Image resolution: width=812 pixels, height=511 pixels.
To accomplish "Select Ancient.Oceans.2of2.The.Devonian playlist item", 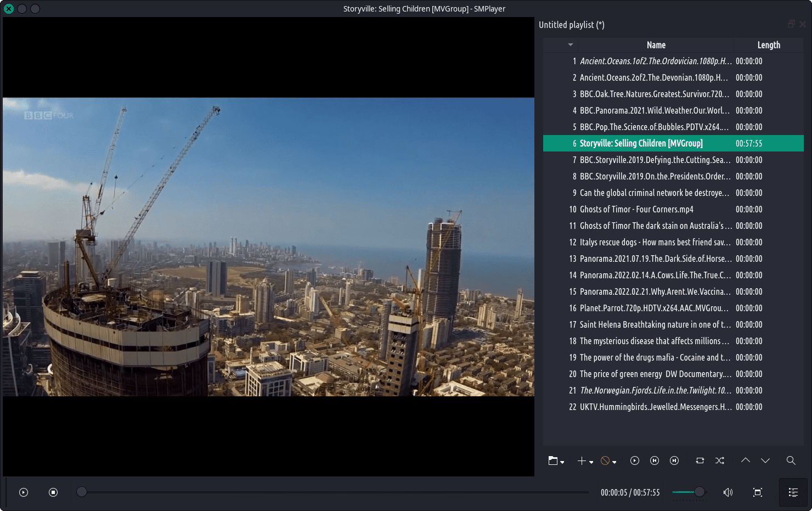I will (x=673, y=77).
